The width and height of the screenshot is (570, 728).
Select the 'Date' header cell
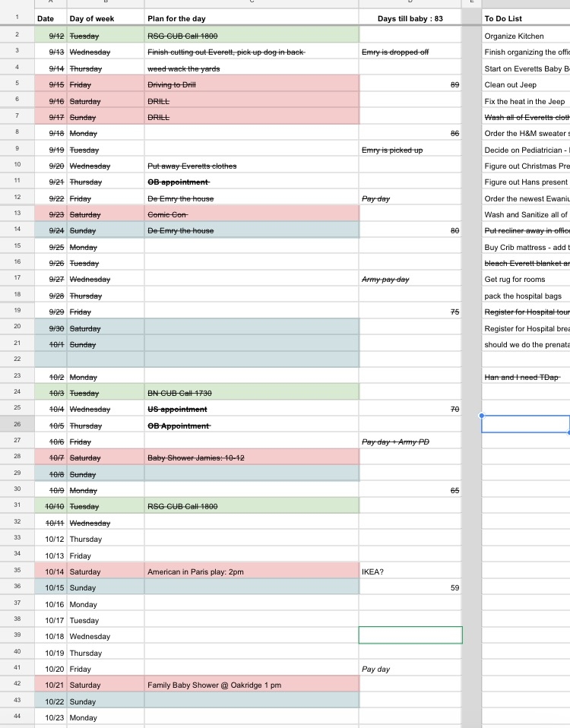pyautogui.click(x=51, y=18)
